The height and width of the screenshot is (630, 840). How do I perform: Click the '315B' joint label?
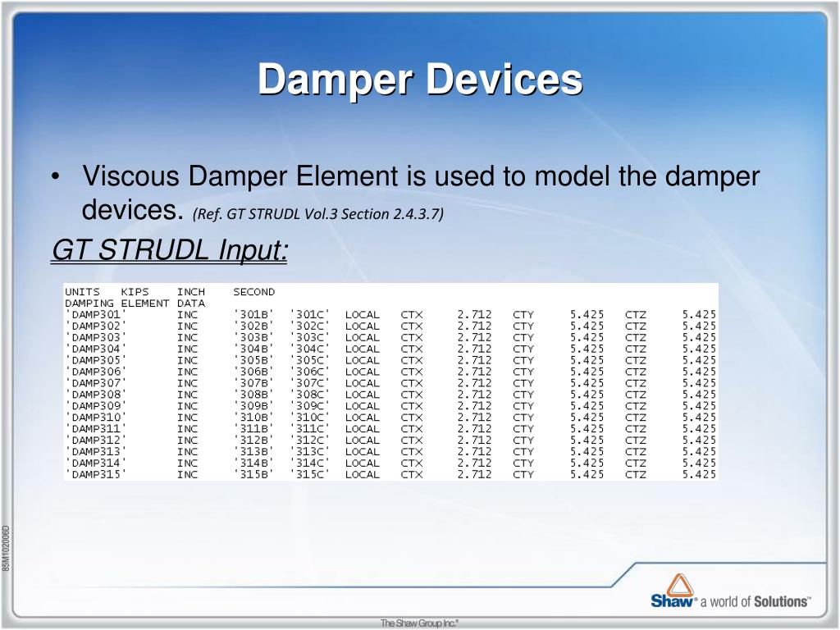253,474
